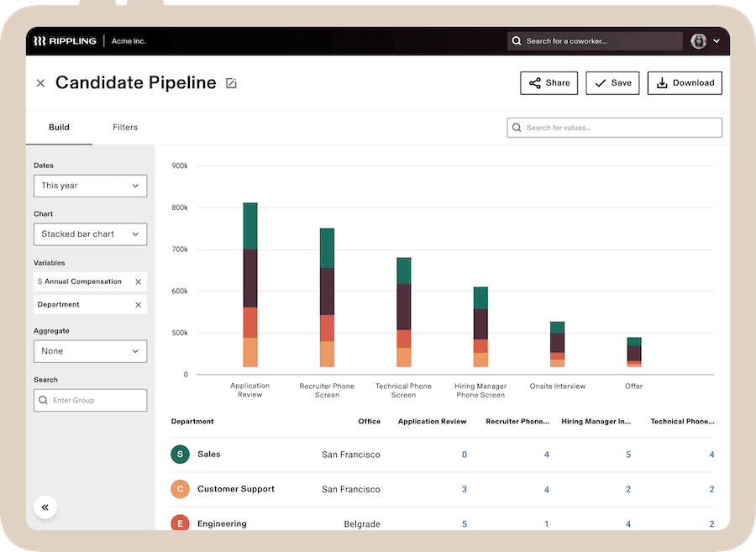Click the orange C icon for Customer Support
The height and width of the screenshot is (552, 756).
pyautogui.click(x=180, y=488)
